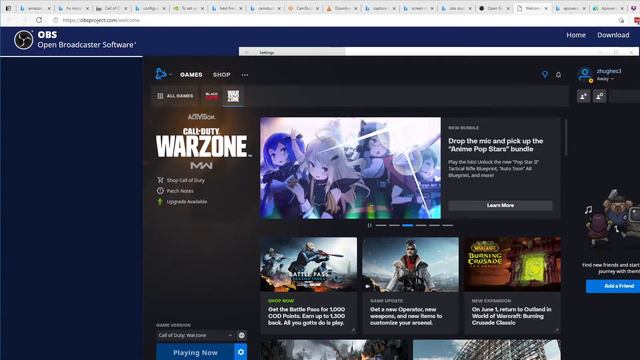
Task: Open the bottom-left partially visible news image
Action: pos(334,350)
